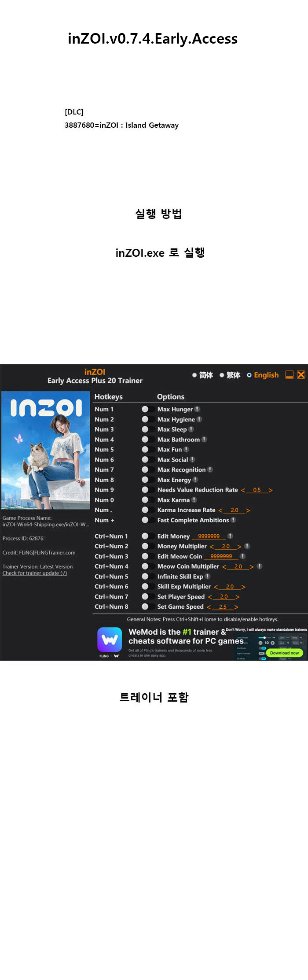Viewport: 308px width, 980px height.
Task: Select the 繁体 language option
Action: [230, 375]
